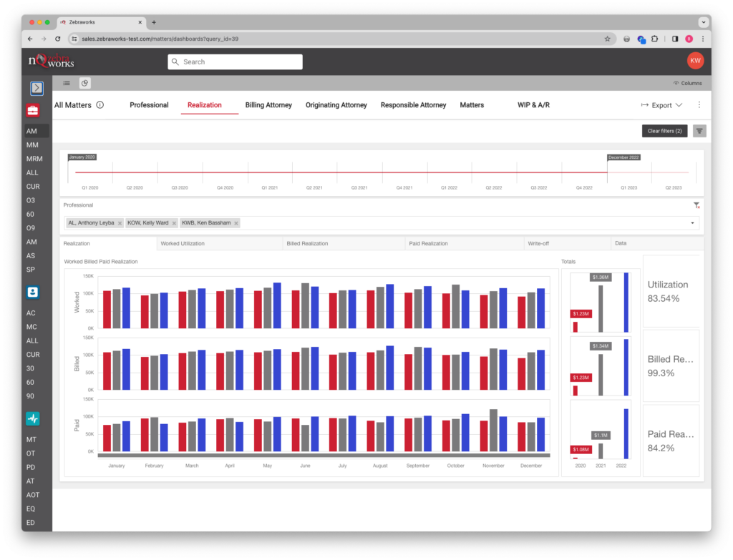
Task: Open the Professional selection dropdown arrow
Action: click(x=692, y=223)
